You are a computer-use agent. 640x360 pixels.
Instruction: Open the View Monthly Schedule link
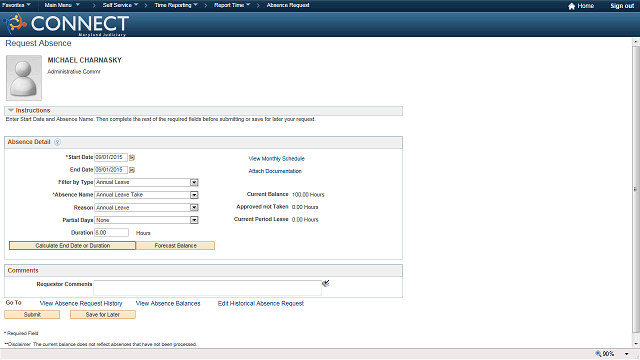[276, 158]
